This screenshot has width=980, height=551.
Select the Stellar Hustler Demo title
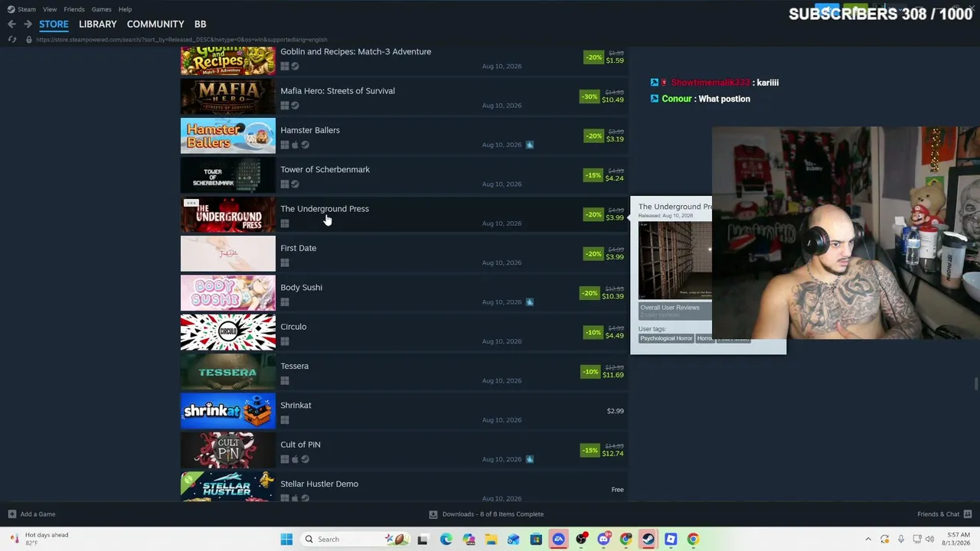[319, 484]
